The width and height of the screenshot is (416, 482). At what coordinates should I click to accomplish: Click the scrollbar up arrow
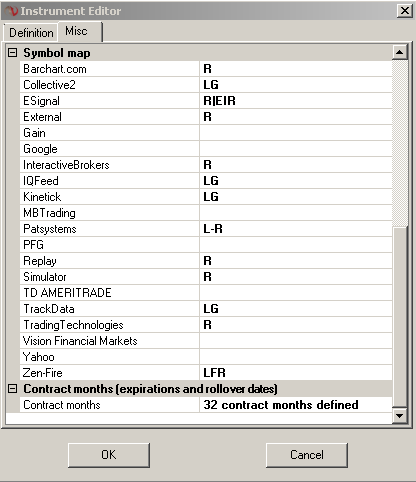[399, 52]
